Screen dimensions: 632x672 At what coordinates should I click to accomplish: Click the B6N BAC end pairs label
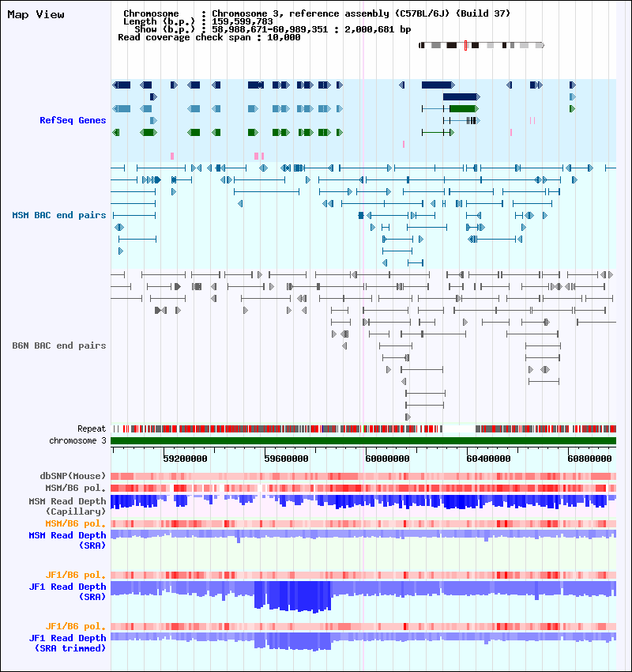(59, 345)
